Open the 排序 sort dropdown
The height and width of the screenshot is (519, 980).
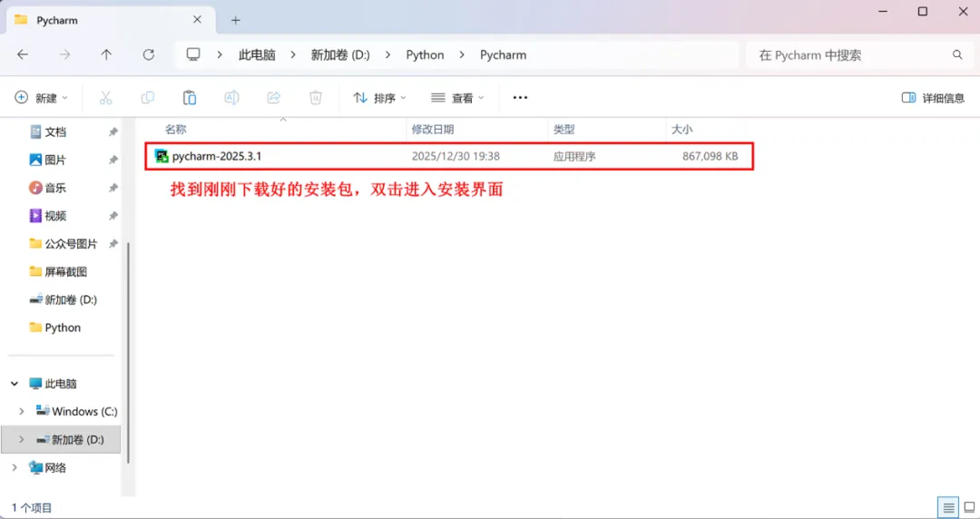[379, 98]
